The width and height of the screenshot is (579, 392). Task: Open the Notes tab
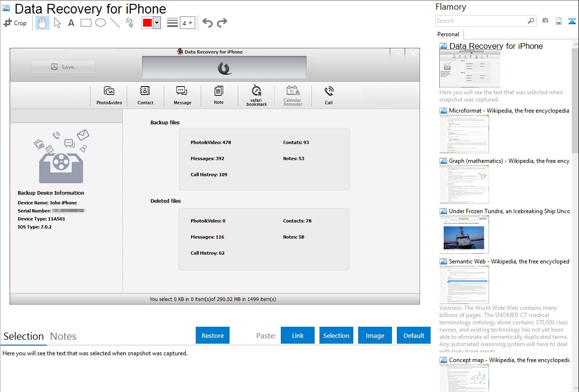coord(63,336)
